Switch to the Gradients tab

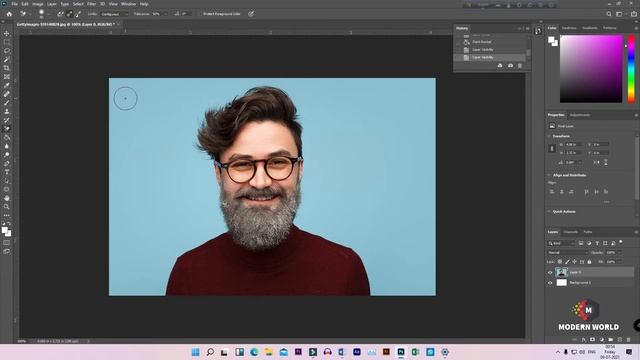coord(590,28)
